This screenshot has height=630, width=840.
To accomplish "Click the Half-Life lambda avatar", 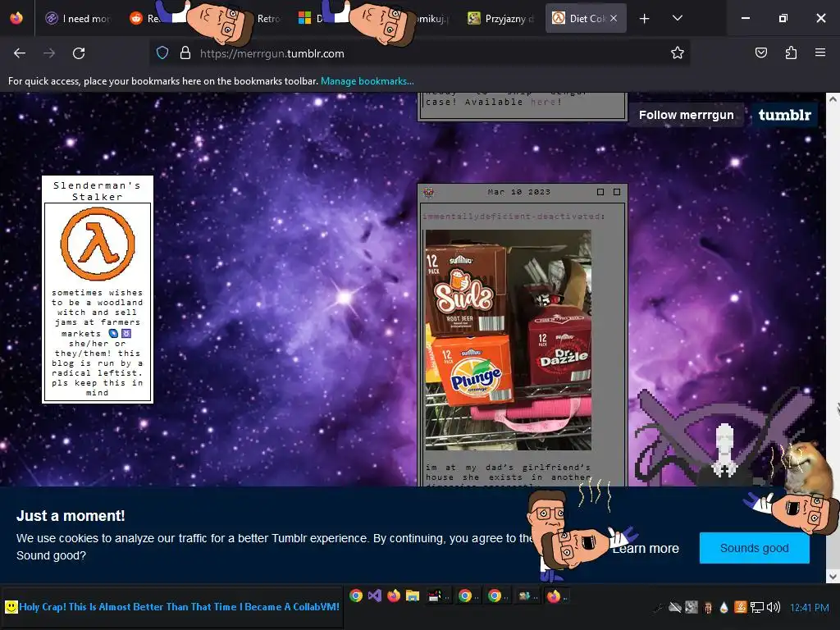I will coord(98,244).
